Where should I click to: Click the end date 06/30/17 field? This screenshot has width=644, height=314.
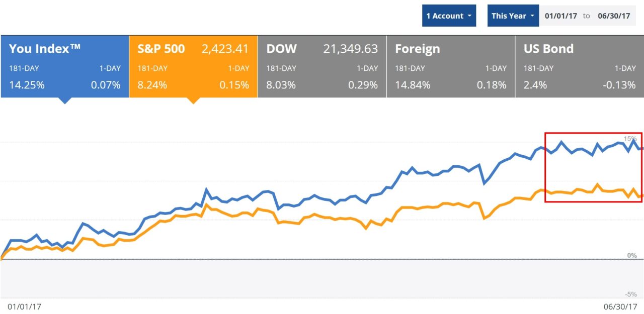614,16
